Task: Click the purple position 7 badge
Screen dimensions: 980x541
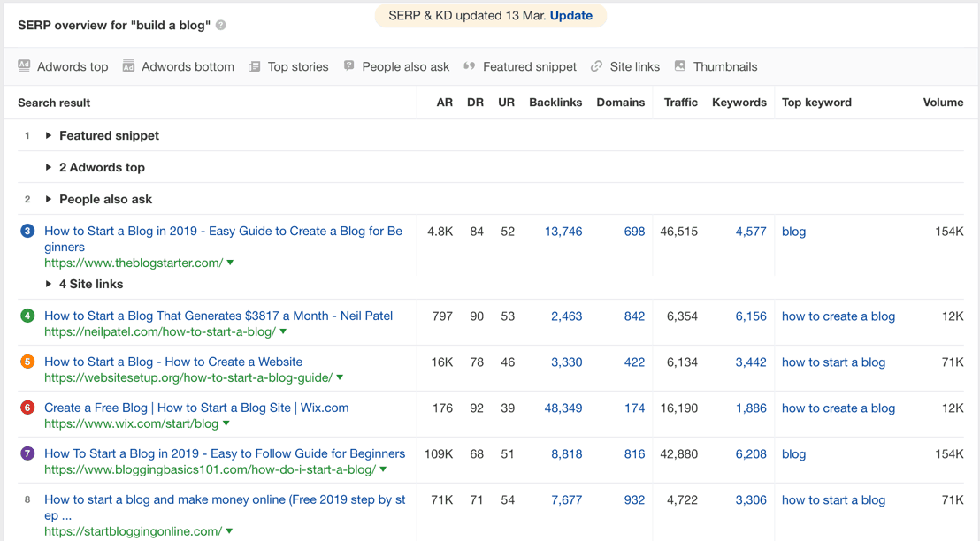Action: [27, 453]
